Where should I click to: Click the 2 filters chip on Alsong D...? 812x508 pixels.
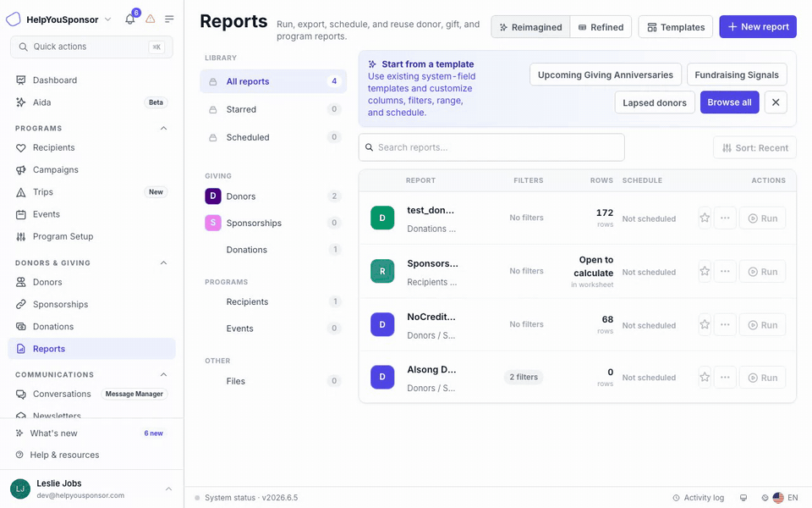pos(524,377)
